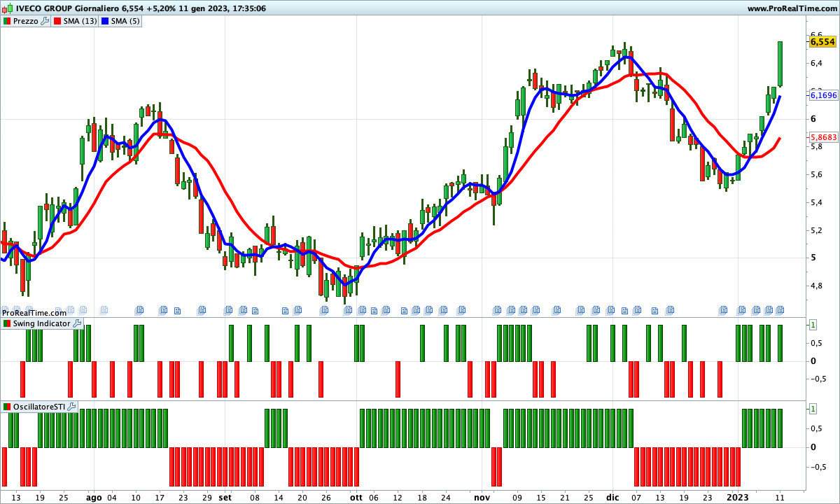Click the blue SMA (5) color swatch
This screenshot has height=504, width=840.
click(106, 21)
